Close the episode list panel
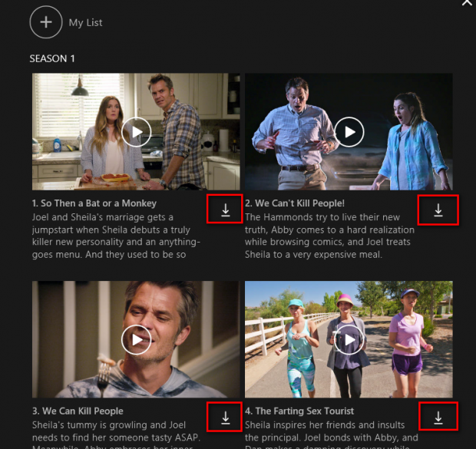The height and width of the screenshot is (449, 476). pos(468,3)
